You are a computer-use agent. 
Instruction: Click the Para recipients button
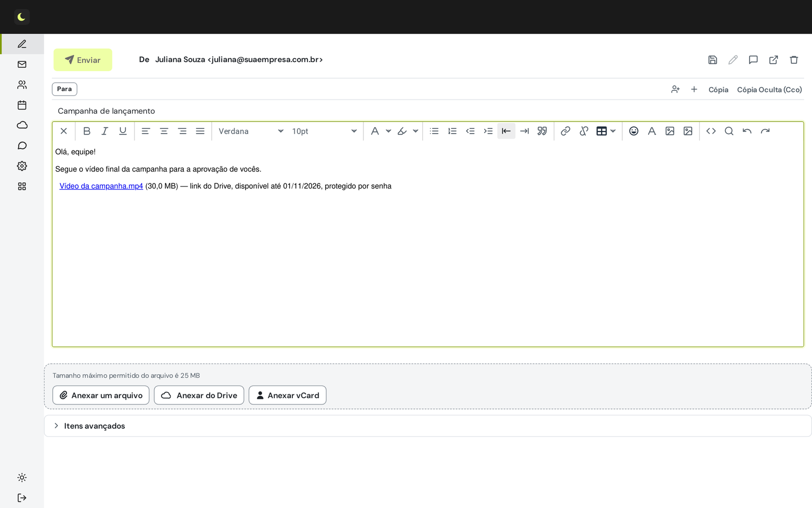(x=64, y=89)
